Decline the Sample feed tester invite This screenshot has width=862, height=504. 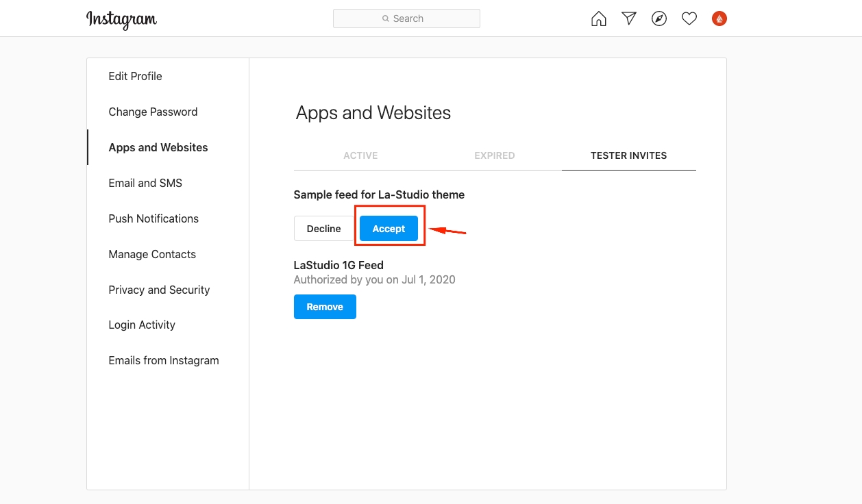[323, 229]
